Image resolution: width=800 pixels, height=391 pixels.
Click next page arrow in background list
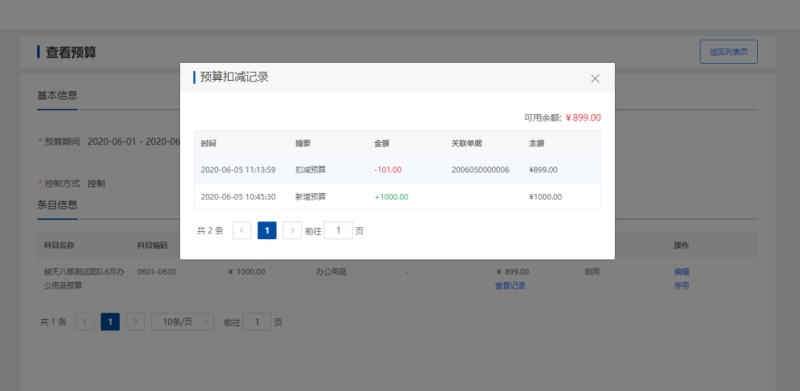[x=135, y=322]
